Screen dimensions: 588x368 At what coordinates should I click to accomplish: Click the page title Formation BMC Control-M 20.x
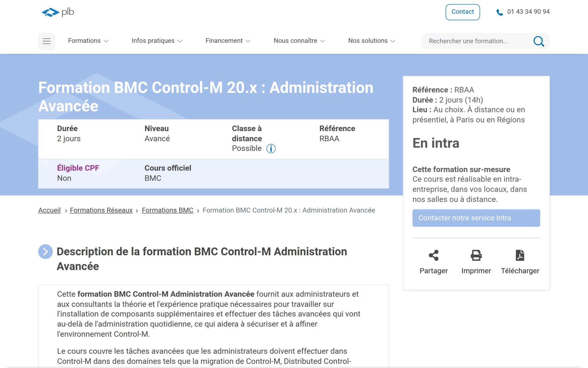coord(206,97)
